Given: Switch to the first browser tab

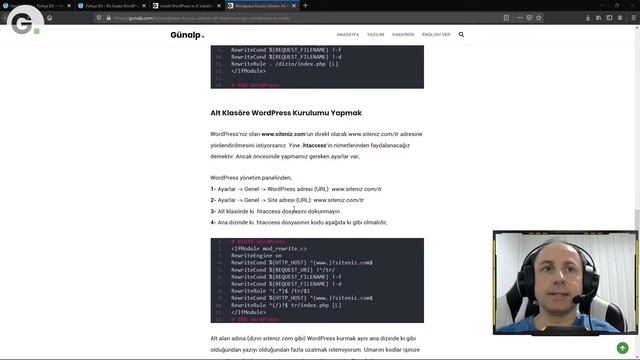Looking at the screenshot, I should point(37,6).
